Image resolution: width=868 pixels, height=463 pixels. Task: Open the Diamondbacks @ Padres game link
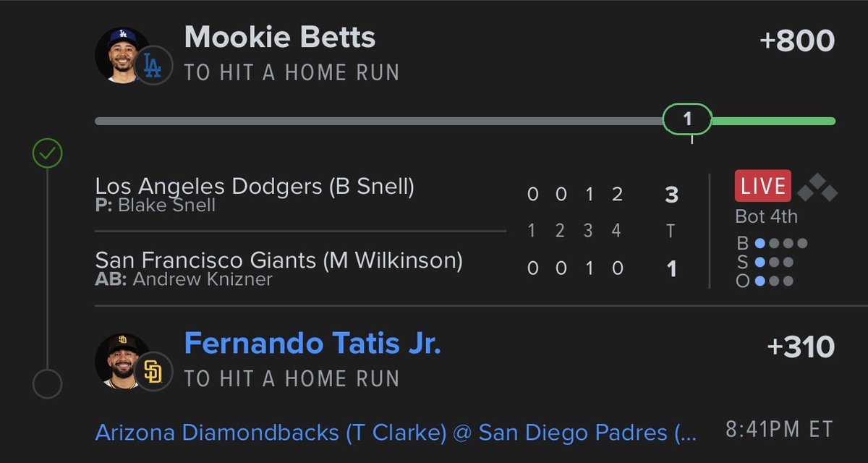coord(396,433)
